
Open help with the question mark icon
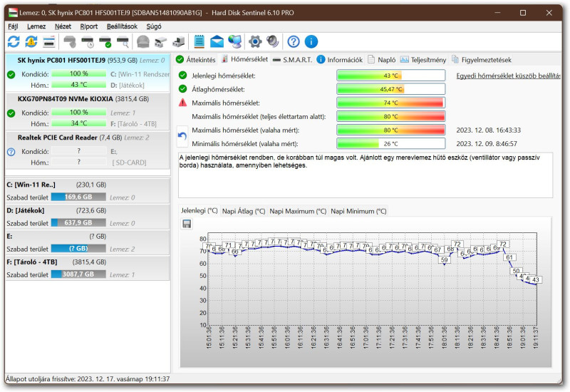pos(294,42)
